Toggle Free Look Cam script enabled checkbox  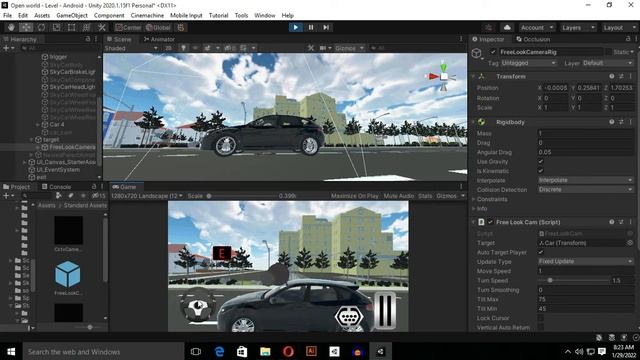point(490,222)
